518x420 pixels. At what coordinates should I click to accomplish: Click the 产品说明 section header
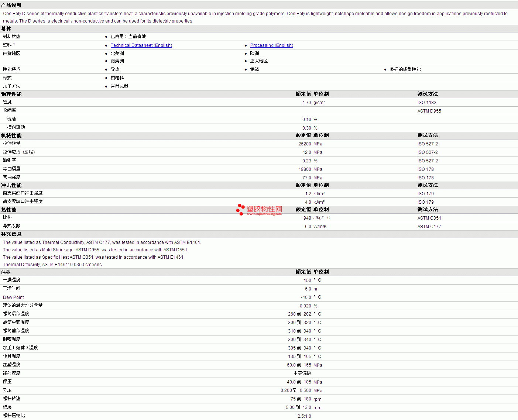point(11,5)
